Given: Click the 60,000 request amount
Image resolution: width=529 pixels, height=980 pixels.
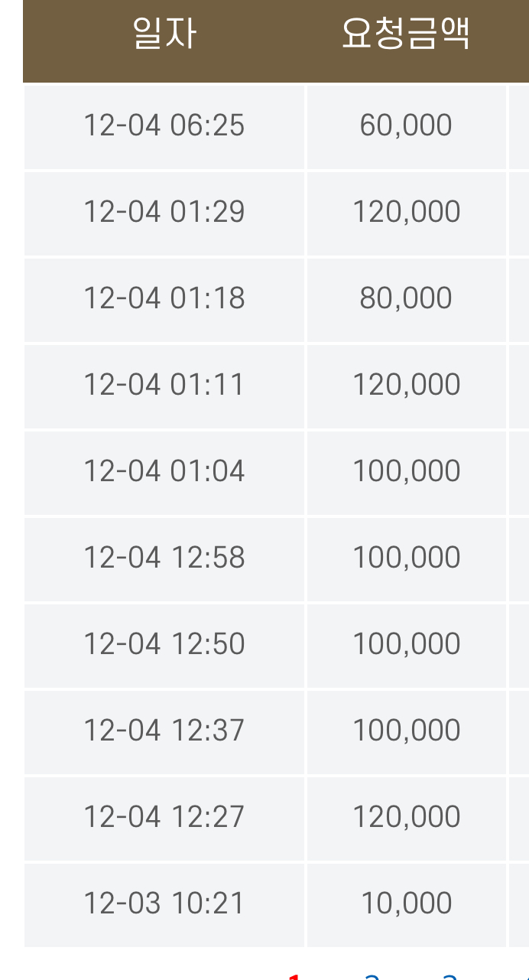Looking at the screenshot, I should (406, 125).
